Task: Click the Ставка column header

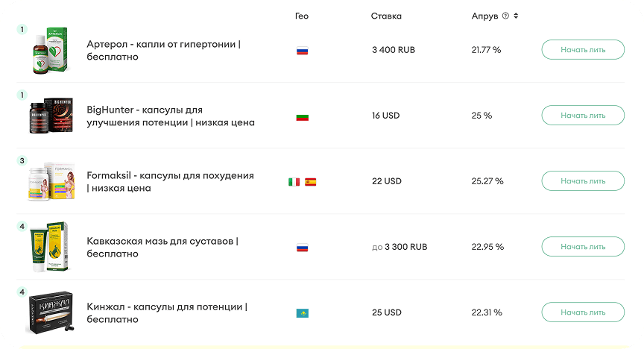Action: pos(386,16)
